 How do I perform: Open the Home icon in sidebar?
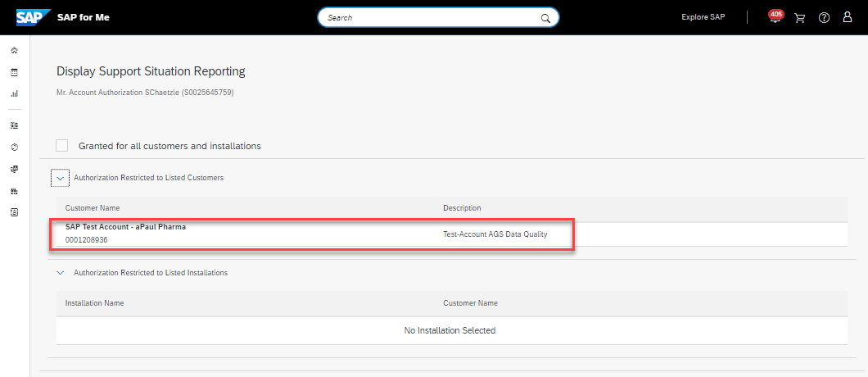point(14,51)
